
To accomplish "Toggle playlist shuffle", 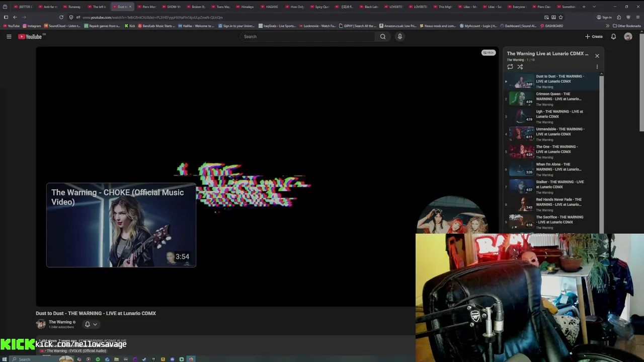I will pyautogui.click(x=520, y=67).
